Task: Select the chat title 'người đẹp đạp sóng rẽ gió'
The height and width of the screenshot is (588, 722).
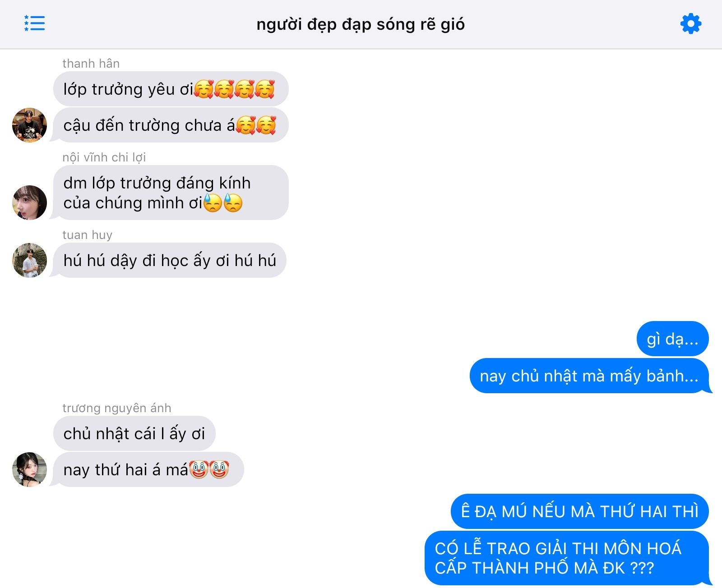Action: point(361,24)
